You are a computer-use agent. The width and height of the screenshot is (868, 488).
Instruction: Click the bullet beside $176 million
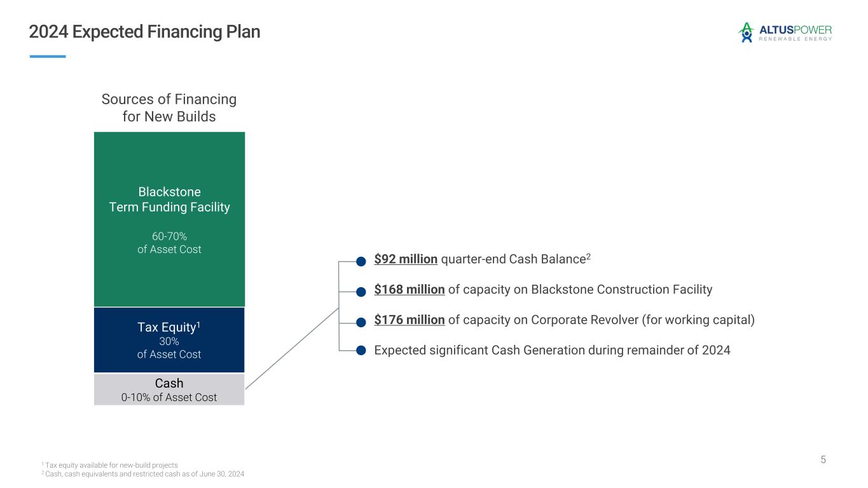coord(361,322)
